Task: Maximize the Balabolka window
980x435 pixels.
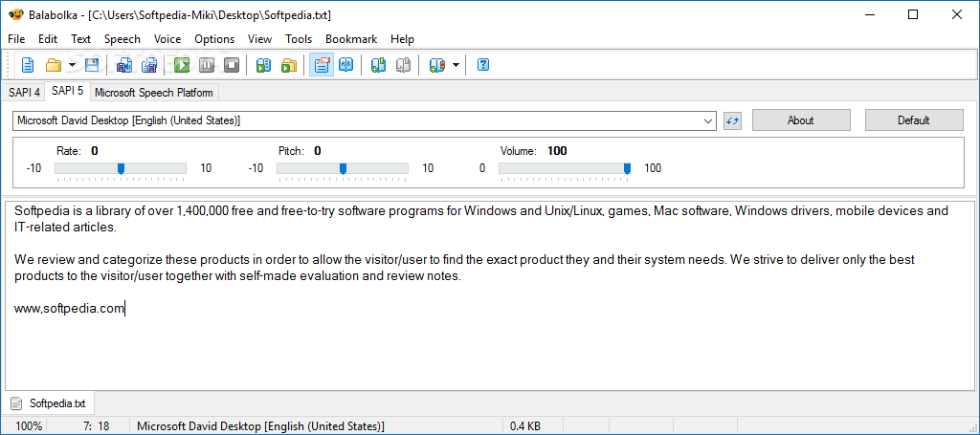Action: click(x=913, y=14)
